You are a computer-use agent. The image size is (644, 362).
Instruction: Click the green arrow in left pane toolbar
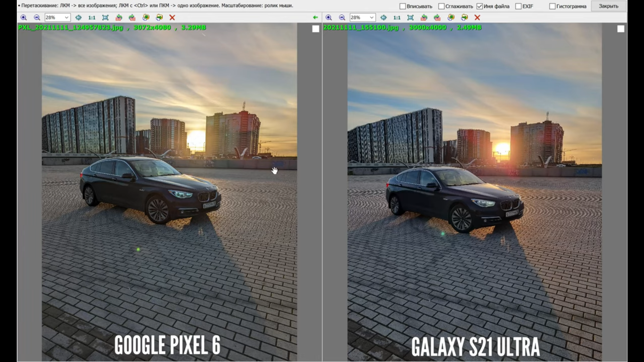coord(315,17)
